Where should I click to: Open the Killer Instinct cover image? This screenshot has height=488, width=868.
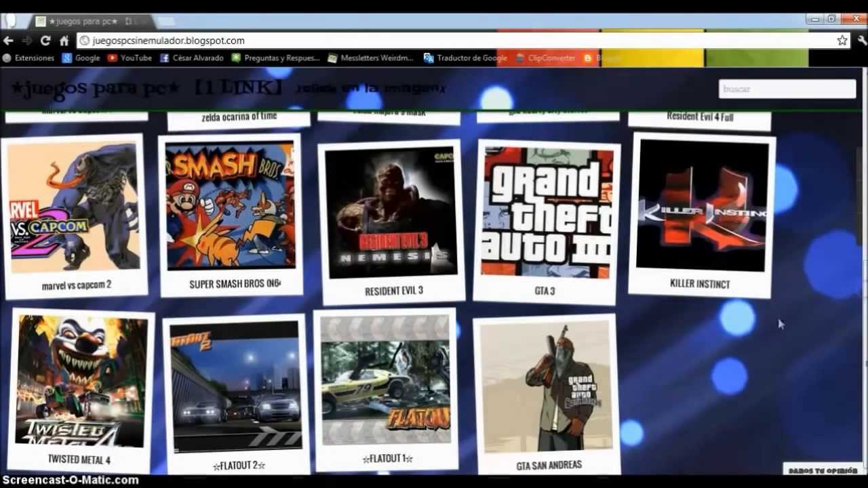click(703, 205)
